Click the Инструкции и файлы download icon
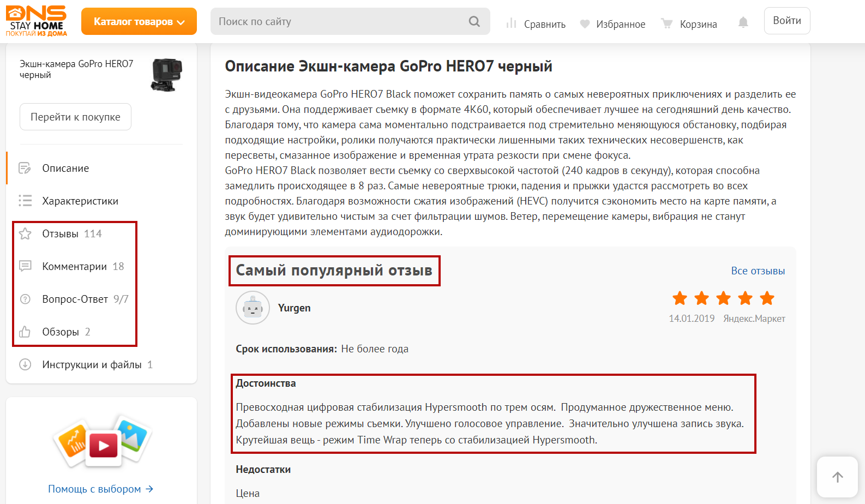This screenshot has height=504, width=865. 25,364
